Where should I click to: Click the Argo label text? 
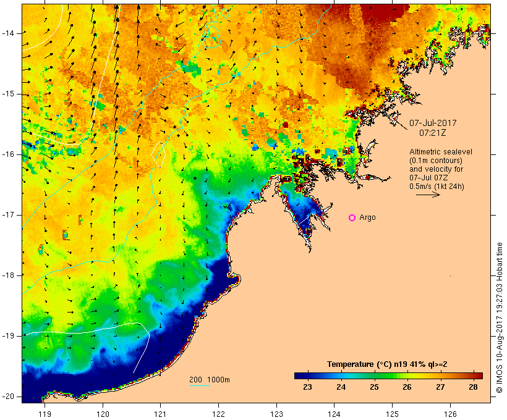[x=368, y=218]
